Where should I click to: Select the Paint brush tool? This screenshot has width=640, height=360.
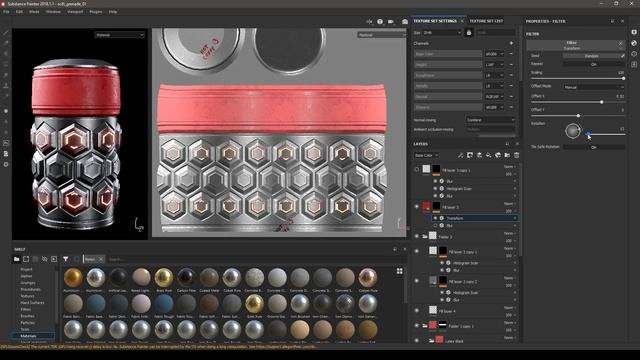point(6,33)
